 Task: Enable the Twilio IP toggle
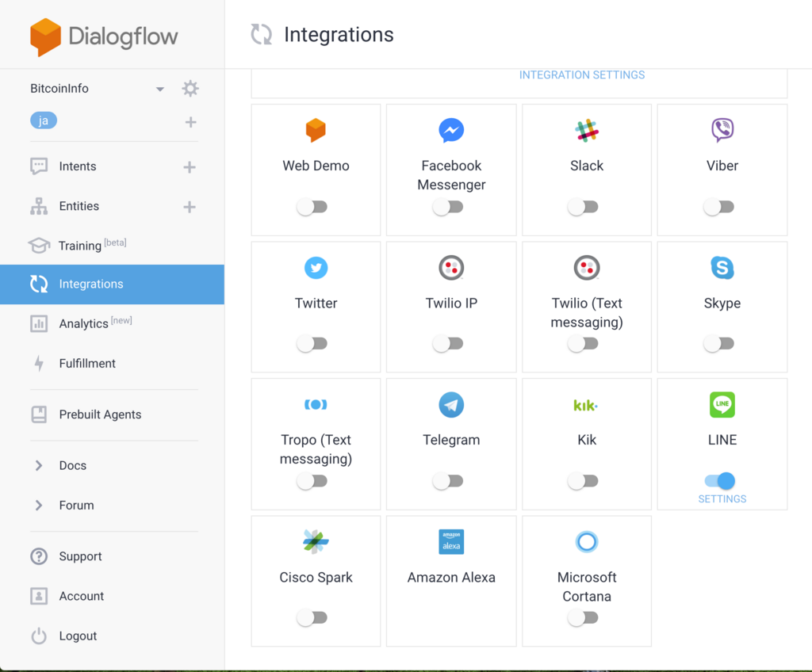pos(448,344)
